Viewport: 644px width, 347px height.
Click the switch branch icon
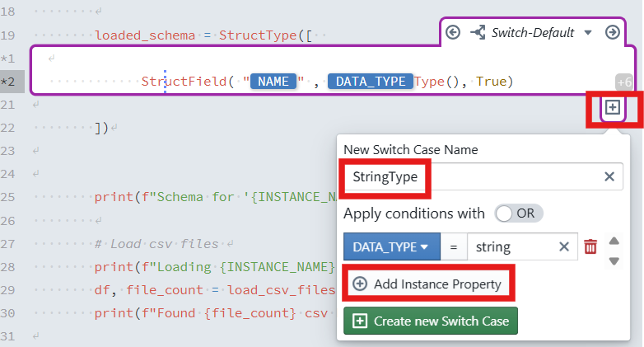point(477,32)
